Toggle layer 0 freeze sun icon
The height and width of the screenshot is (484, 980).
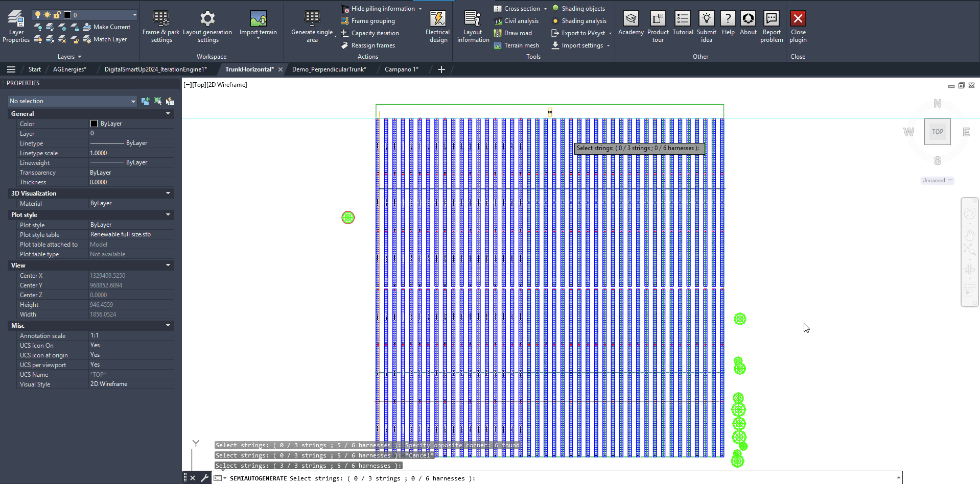tap(47, 15)
